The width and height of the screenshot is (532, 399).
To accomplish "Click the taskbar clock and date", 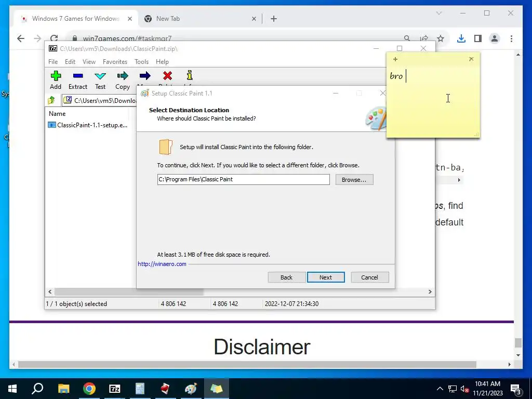I will [487, 389].
